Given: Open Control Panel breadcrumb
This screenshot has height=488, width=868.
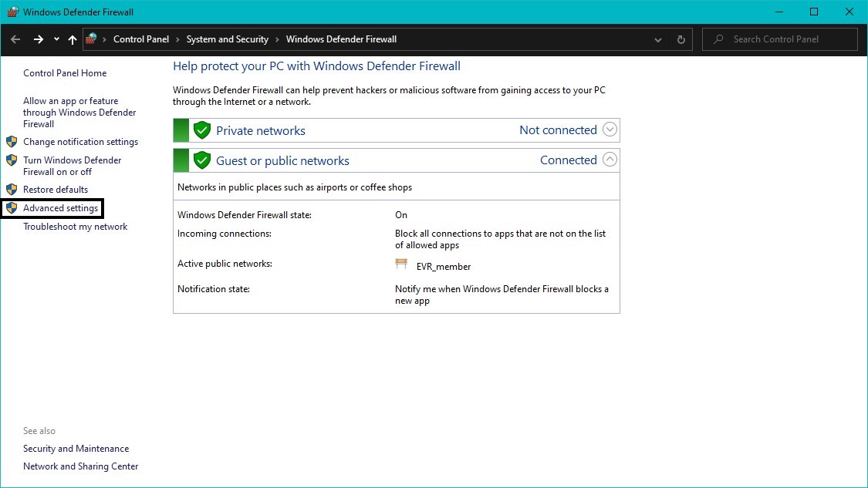Looking at the screenshot, I should [141, 39].
